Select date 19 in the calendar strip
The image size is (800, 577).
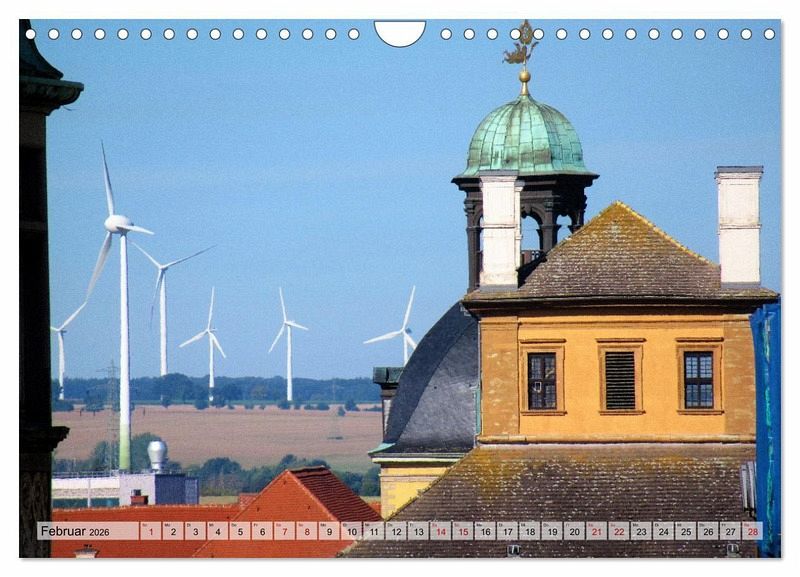(553, 531)
